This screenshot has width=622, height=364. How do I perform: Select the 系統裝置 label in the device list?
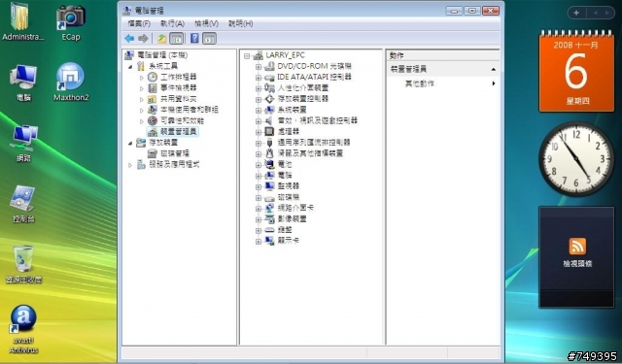(292, 110)
